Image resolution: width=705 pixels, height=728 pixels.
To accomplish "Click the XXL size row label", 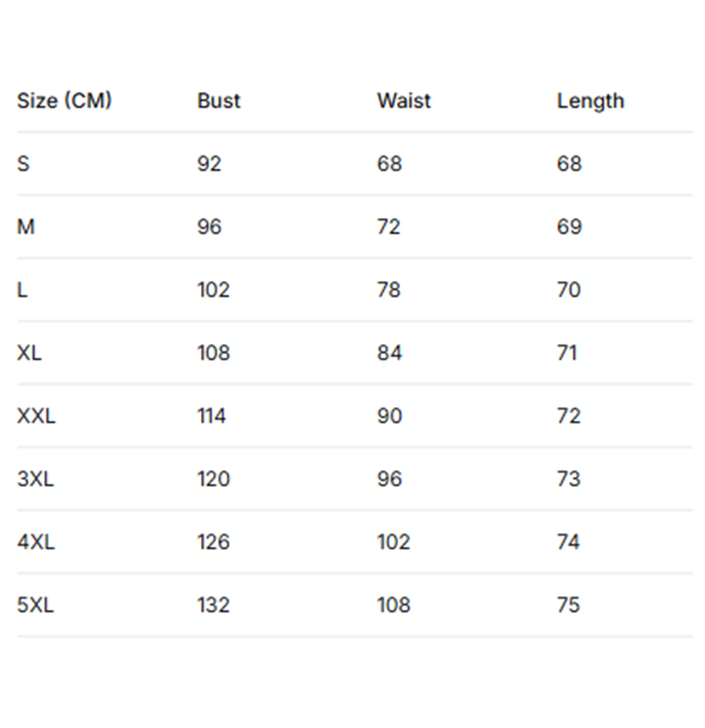I will (36, 416).
